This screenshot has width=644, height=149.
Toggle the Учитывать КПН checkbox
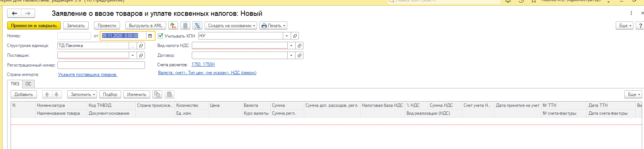pos(160,36)
